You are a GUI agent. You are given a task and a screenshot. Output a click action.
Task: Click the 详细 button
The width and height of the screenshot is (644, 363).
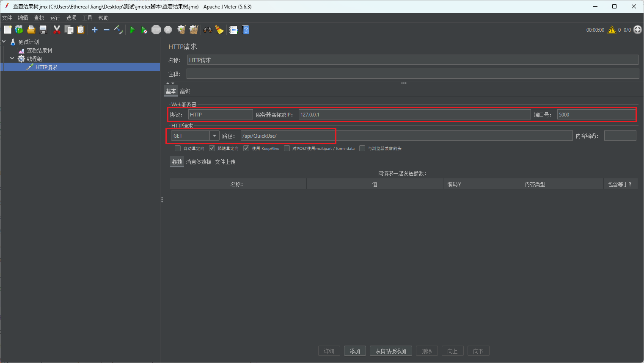[329, 351]
